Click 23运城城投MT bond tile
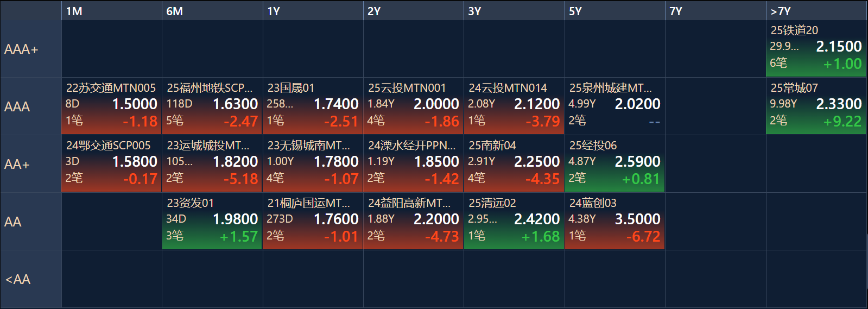 212,164
